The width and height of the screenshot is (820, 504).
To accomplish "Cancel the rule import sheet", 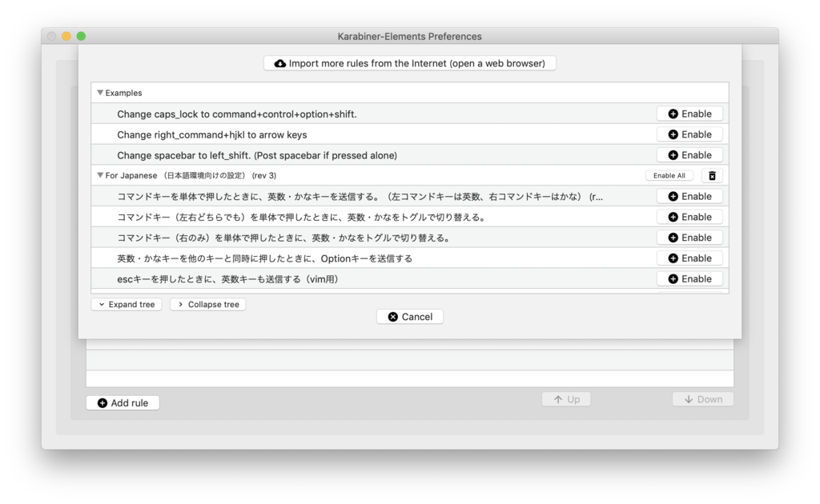I will 410,317.
